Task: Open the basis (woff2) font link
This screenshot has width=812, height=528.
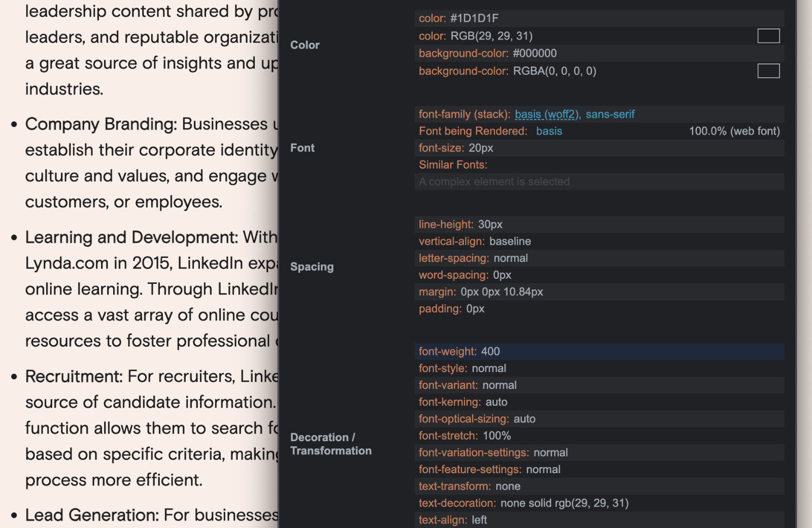Action: 547,114
